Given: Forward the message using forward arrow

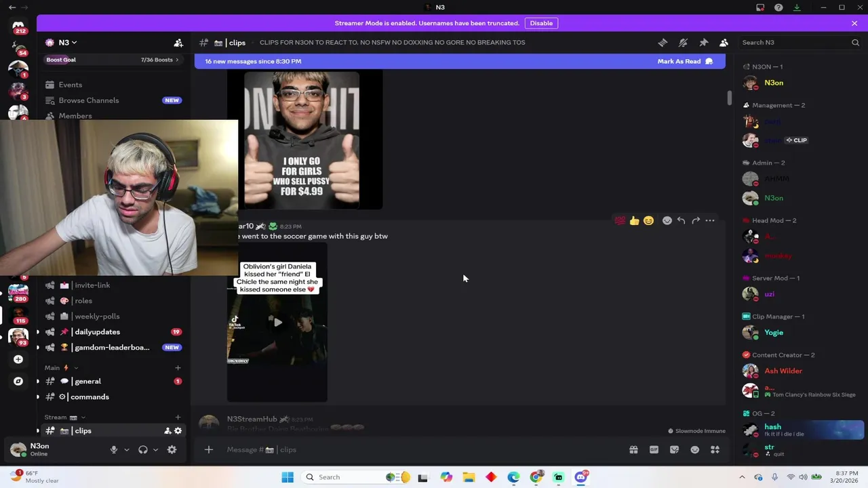Looking at the screenshot, I should pos(696,220).
